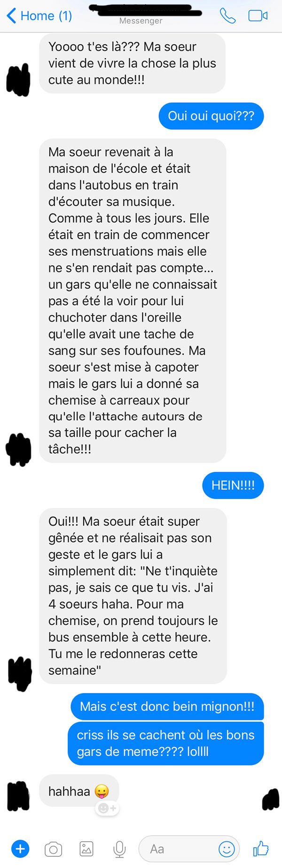This screenshot has height=868, width=282.
Task: Select the "HEIN!!!!" blue message bubble
Action: (x=233, y=485)
